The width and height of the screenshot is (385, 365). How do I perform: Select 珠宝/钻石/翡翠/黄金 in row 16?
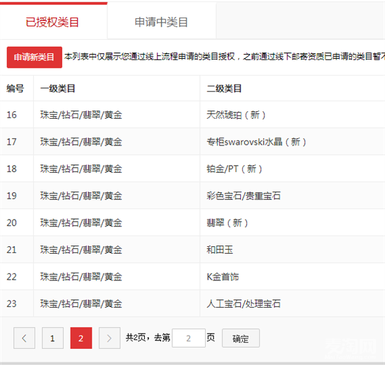point(81,115)
